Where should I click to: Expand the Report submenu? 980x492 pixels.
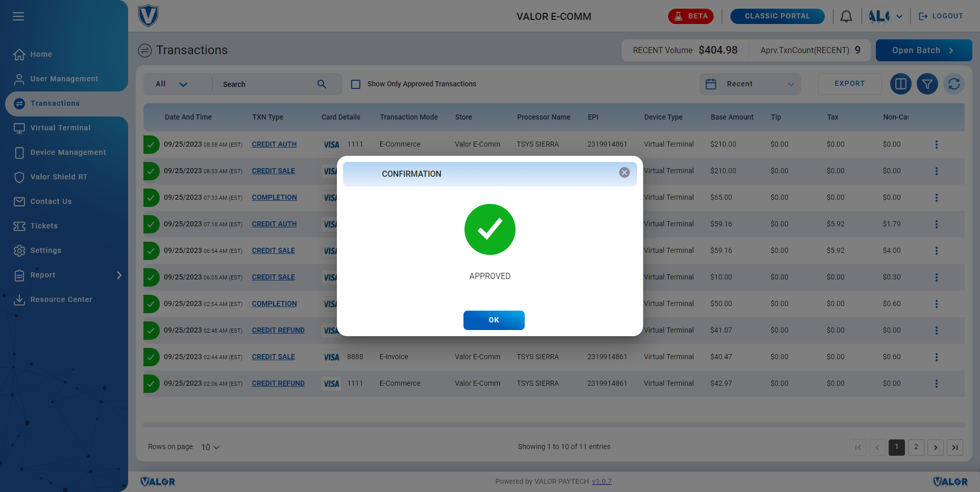tap(119, 275)
